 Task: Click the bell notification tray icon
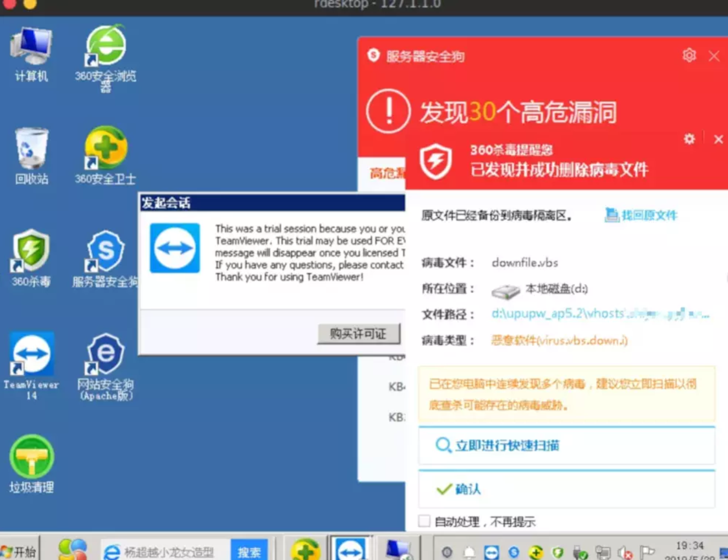pyautogui.click(x=469, y=552)
